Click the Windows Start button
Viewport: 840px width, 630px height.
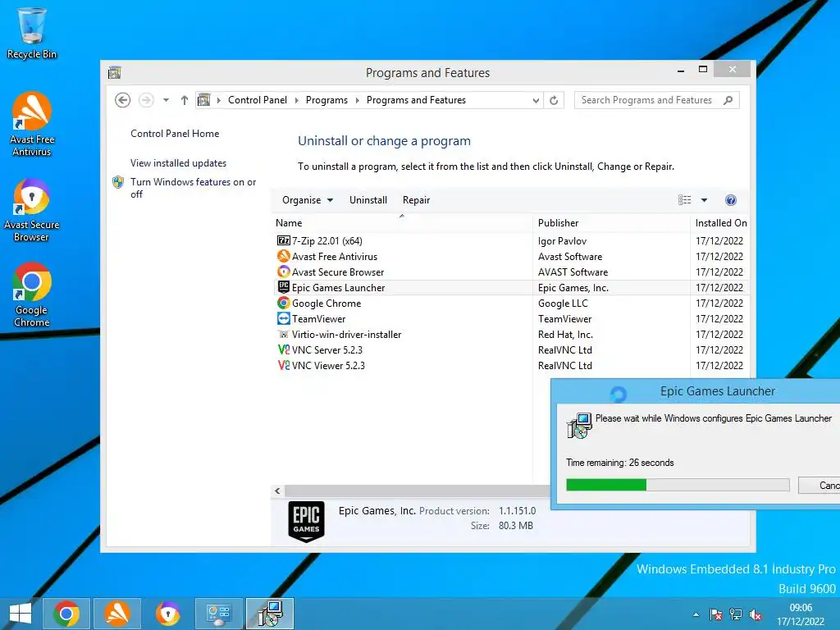[x=21, y=614]
